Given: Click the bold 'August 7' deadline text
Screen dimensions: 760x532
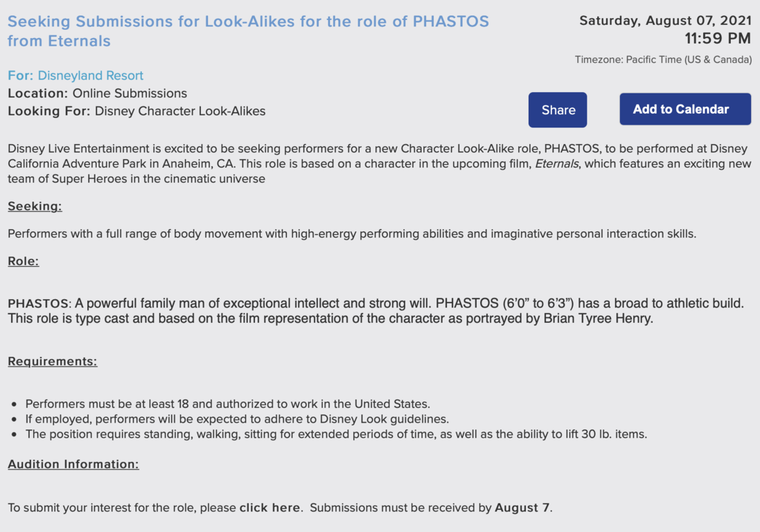Looking at the screenshot, I should pyautogui.click(x=522, y=508).
